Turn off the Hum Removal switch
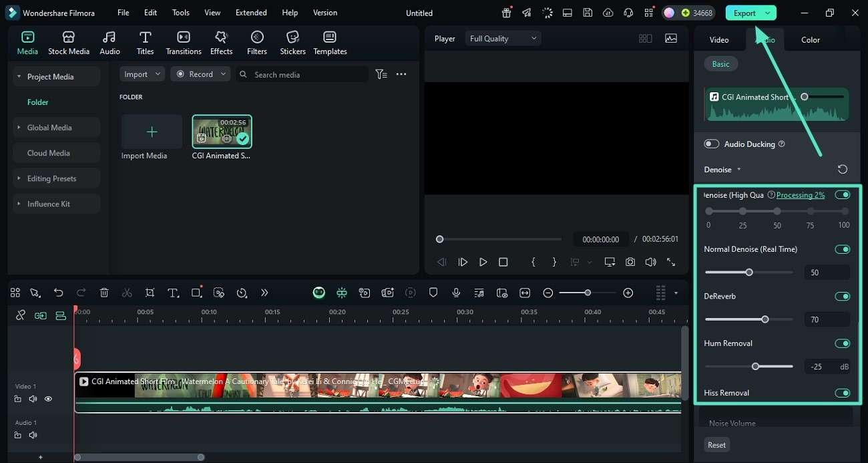The height and width of the screenshot is (463, 868). point(843,343)
